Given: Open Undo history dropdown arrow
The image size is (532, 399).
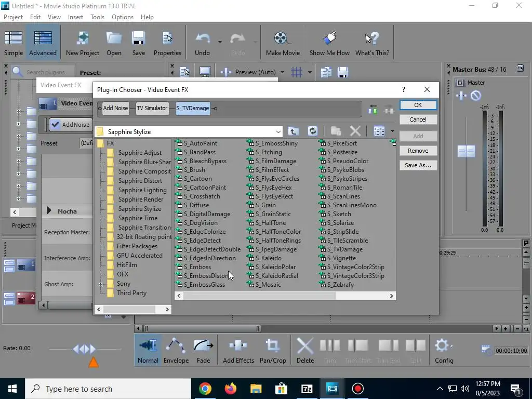Looking at the screenshot, I should coord(220,42).
